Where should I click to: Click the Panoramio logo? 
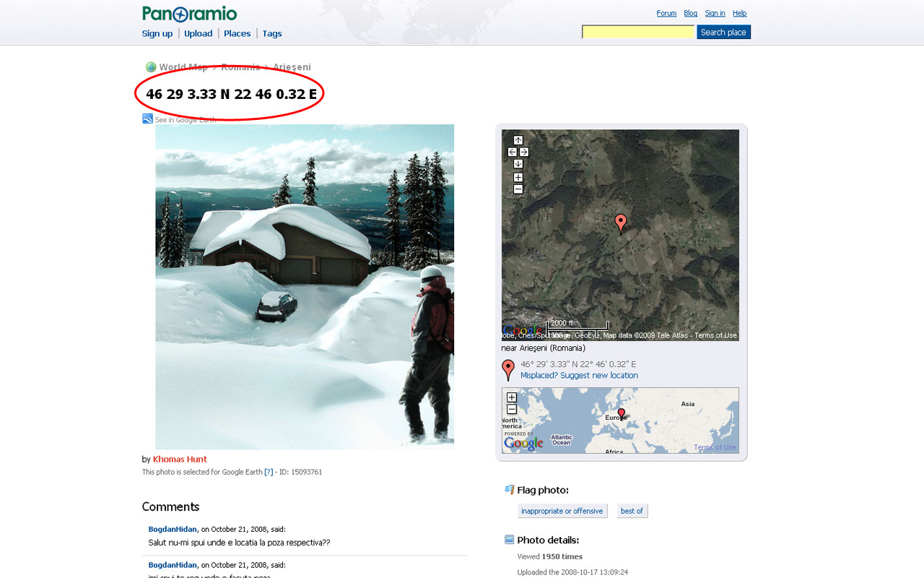(189, 14)
